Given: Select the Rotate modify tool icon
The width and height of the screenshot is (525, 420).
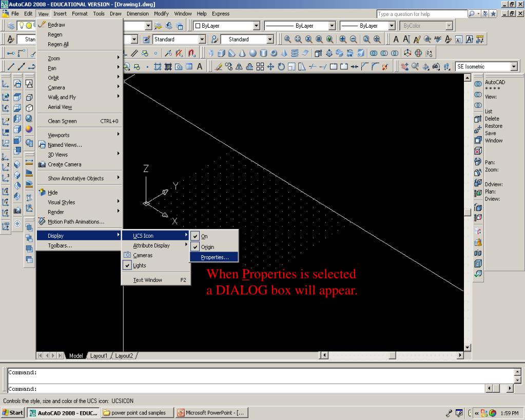Looking at the screenshot, I should [281, 67].
